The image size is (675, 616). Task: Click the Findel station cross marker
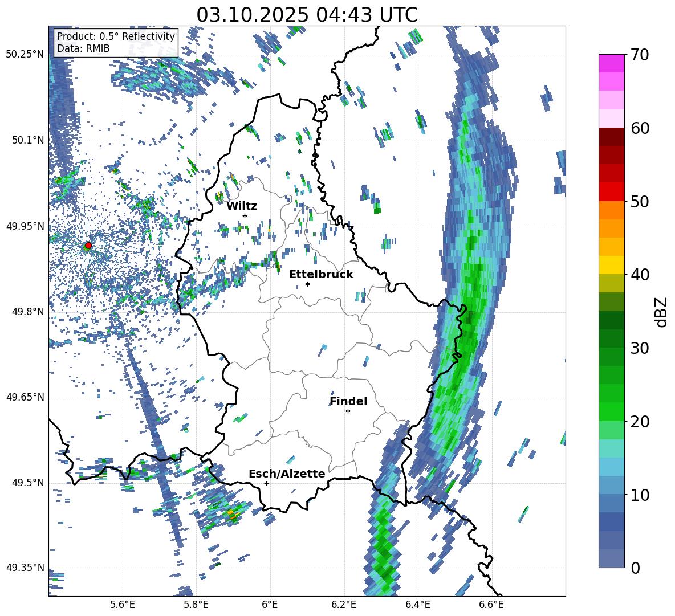click(348, 411)
